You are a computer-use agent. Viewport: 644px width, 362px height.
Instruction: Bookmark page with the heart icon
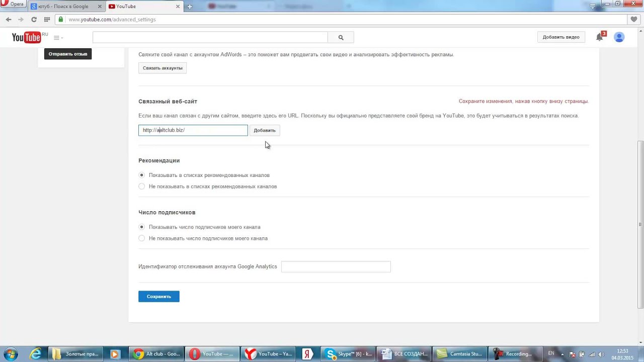[x=634, y=20]
